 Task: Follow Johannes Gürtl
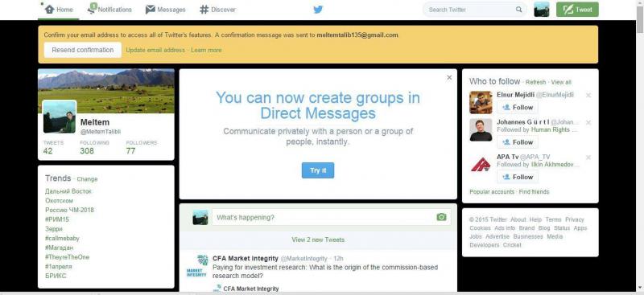[518, 142]
